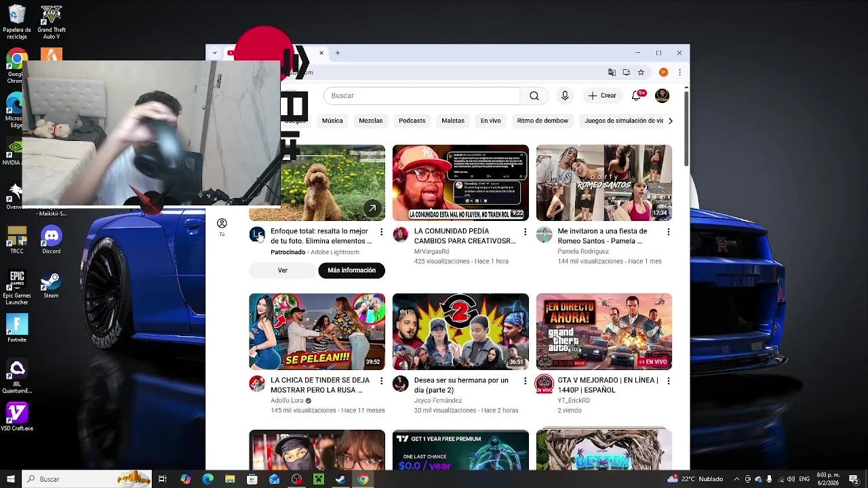Image resolution: width=868 pixels, height=488 pixels.
Task: Open options menu for Romeo Santos video
Action: (668, 232)
